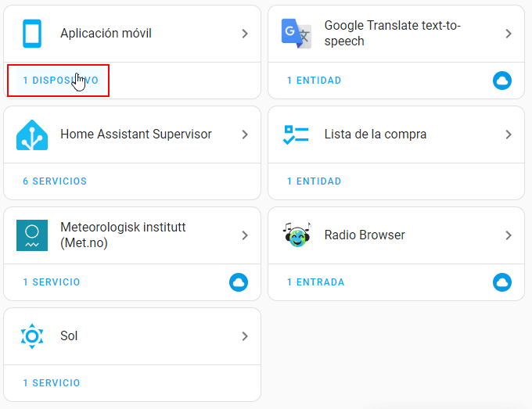Open 1 Entrada under Radio Browser
This screenshot has height=409, width=532.
(315, 282)
